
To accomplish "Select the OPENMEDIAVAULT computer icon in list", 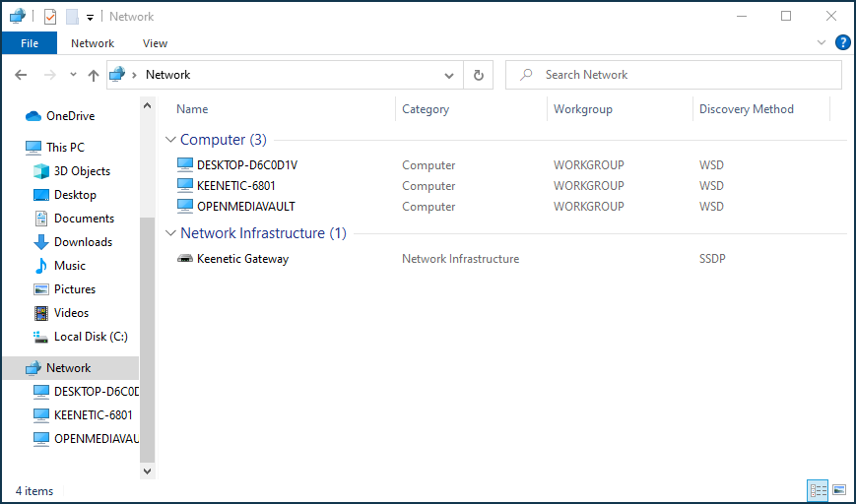I will pos(185,206).
